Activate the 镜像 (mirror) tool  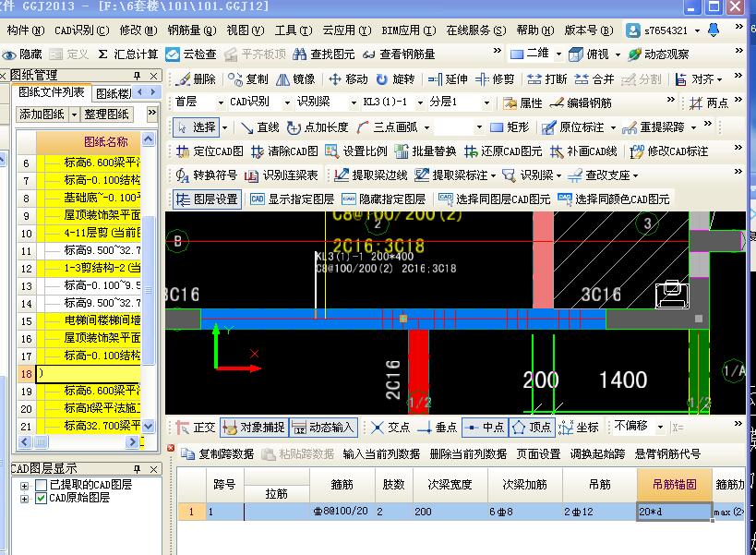point(295,79)
